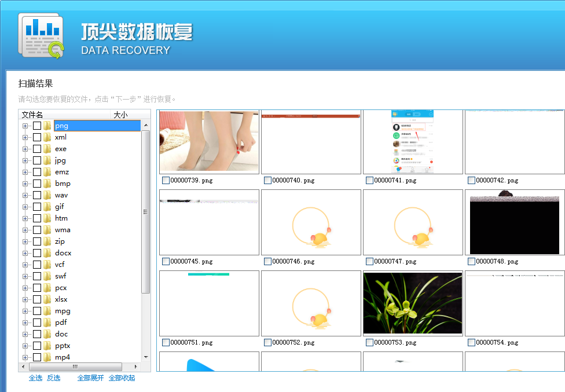Click the png folder icon

click(x=47, y=126)
